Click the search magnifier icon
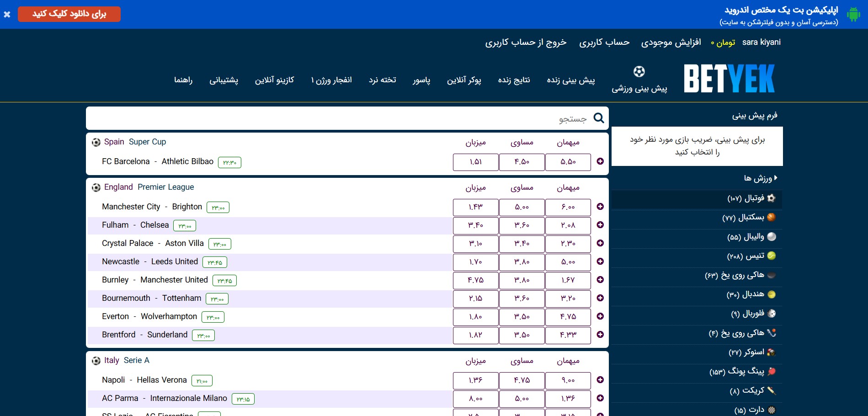The image size is (868, 416). pos(599,118)
